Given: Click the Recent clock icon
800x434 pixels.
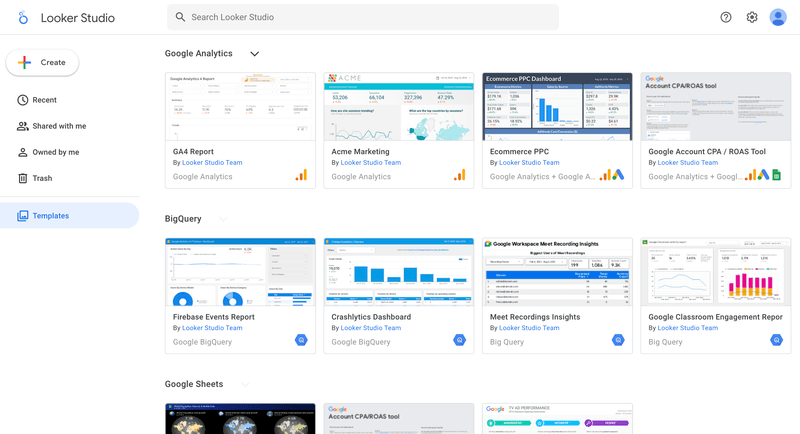Looking at the screenshot, I should (22, 100).
